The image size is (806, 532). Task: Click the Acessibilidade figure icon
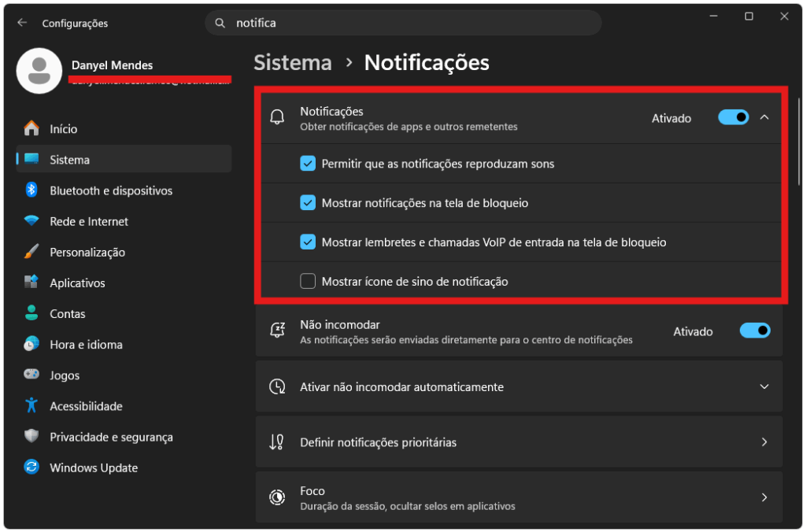click(31, 405)
